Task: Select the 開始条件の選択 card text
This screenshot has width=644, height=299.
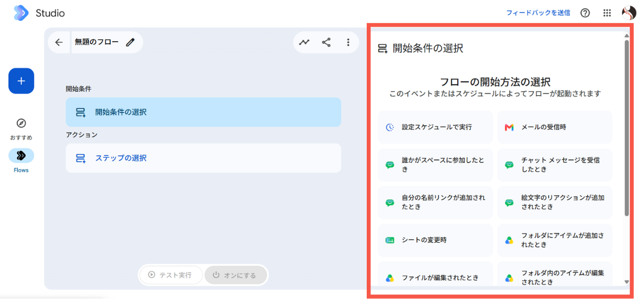Action: [121, 112]
